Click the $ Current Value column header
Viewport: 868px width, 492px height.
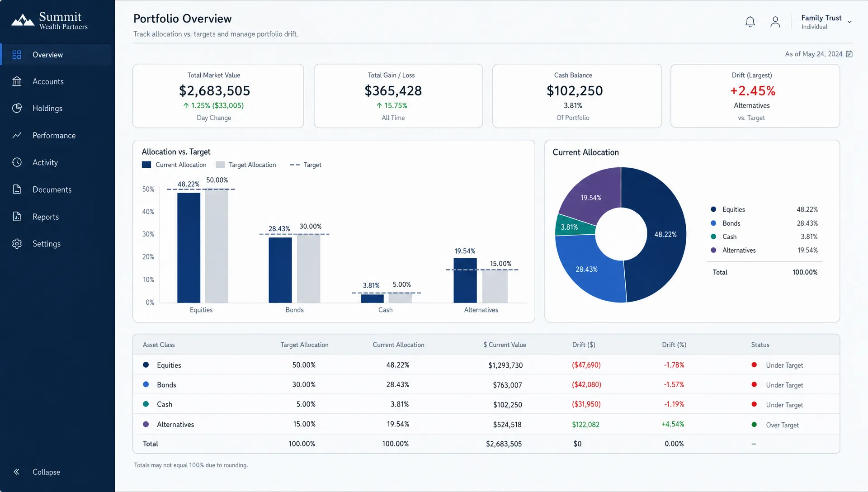pos(505,345)
